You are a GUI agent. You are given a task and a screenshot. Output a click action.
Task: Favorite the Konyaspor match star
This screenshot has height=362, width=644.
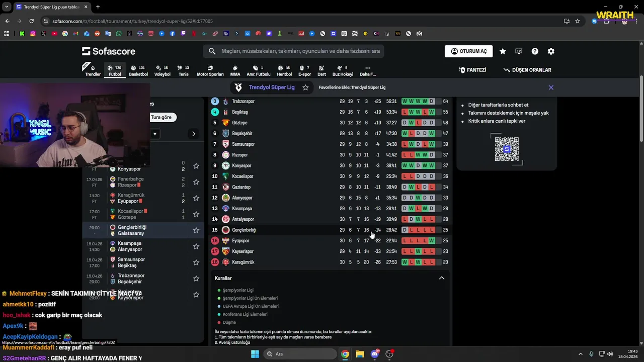pyautogui.click(x=196, y=166)
